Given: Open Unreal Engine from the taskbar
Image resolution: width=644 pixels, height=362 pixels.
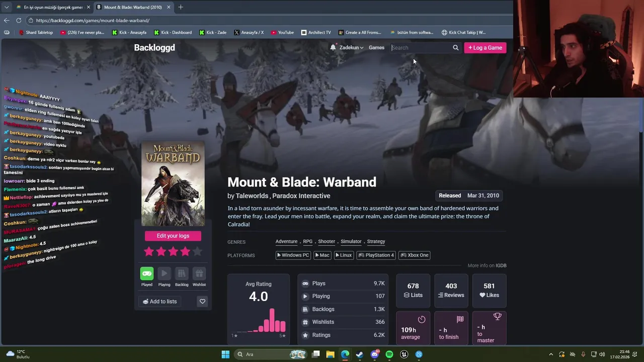Looking at the screenshot, I should click(x=404, y=354).
